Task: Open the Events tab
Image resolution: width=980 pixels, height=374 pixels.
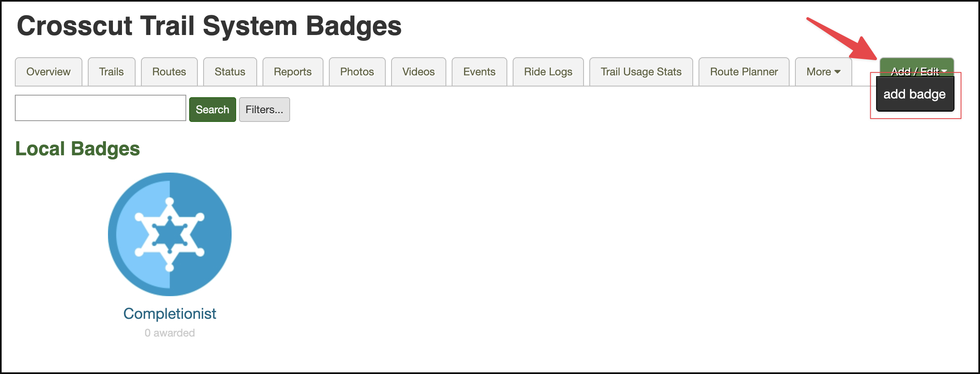Action: 479,72
